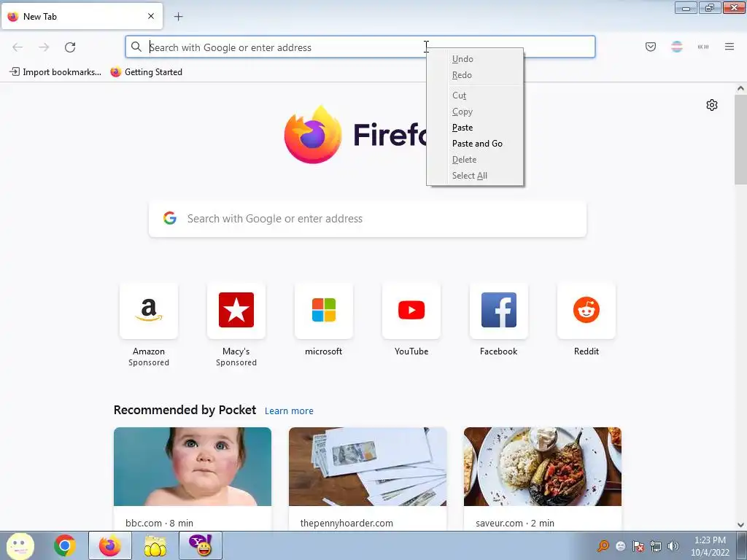This screenshot has height=560, width=747.
Task: Choose Paste and Go from context menu
Action: pos(477,144)
